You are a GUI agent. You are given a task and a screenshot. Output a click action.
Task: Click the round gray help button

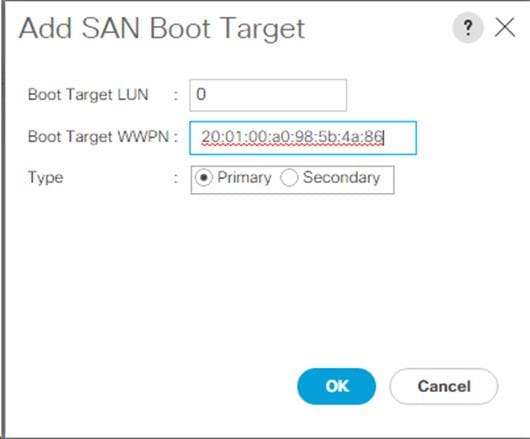468,27
